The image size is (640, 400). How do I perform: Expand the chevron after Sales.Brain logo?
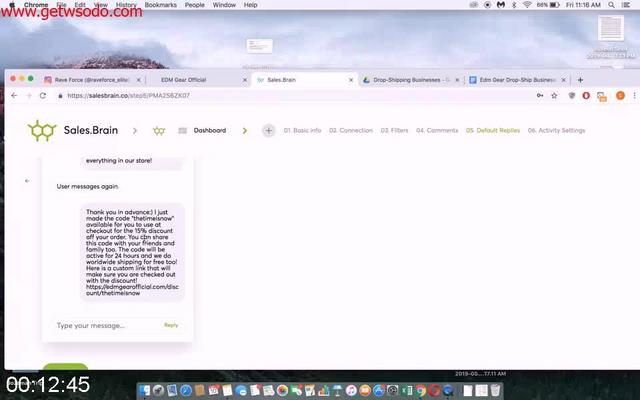coord(135,131)
